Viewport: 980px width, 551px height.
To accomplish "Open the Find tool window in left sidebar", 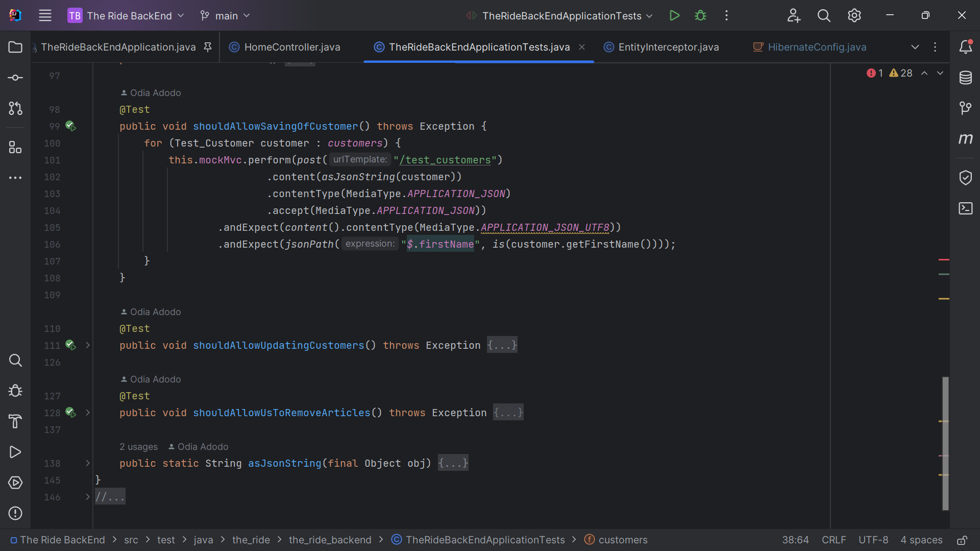I will 15,360.
